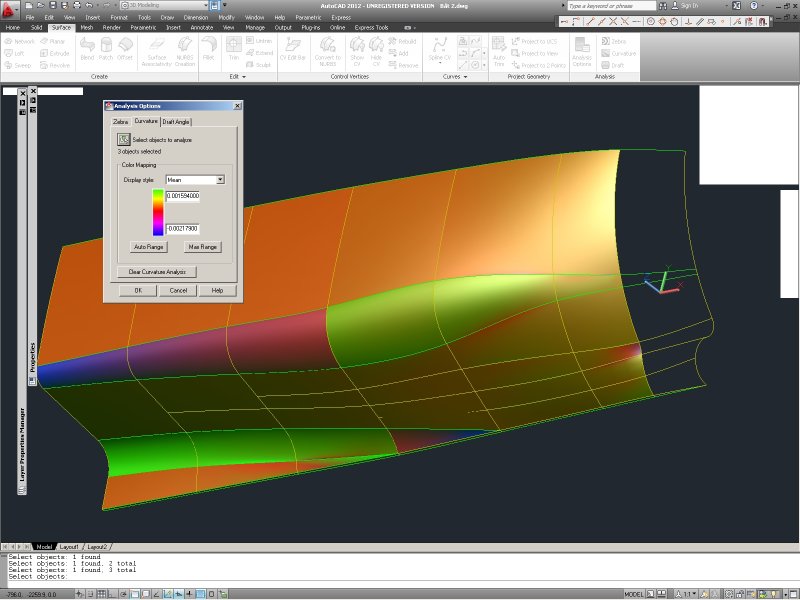Click the Auto Range button
Screen dimensions: 800x600
pos(149,246)
